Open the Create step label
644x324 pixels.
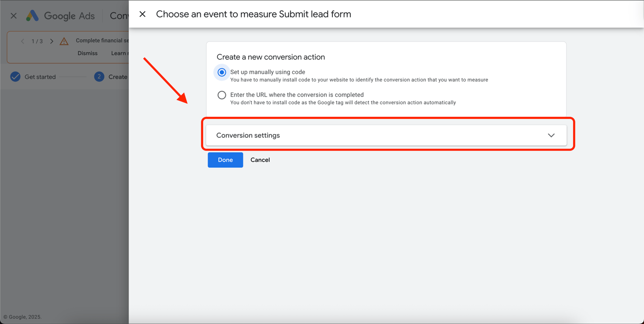pyautogui.click(x=118, y=77)
